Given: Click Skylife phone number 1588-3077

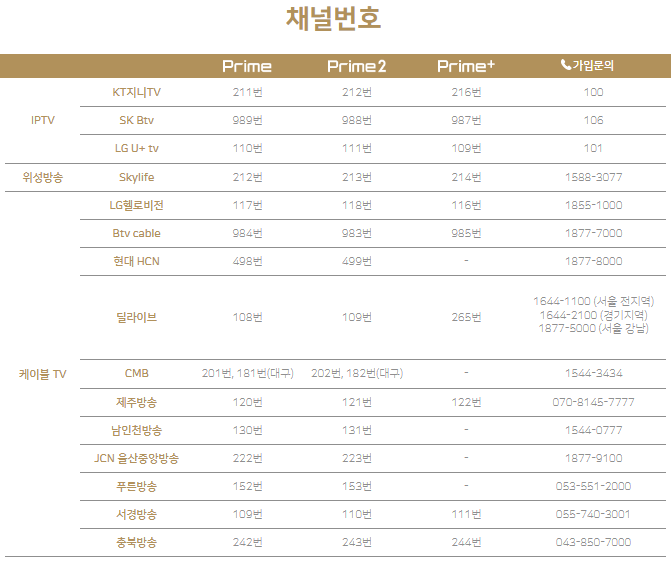Looking at the screenshot, I should pyautogui.click(x=594, y=177).
